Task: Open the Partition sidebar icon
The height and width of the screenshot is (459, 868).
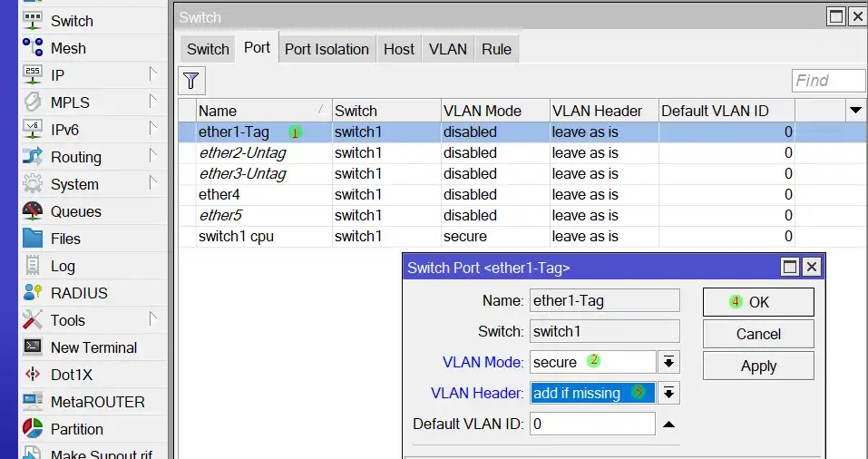Action: pyautogui.click(x=33, y=429)
